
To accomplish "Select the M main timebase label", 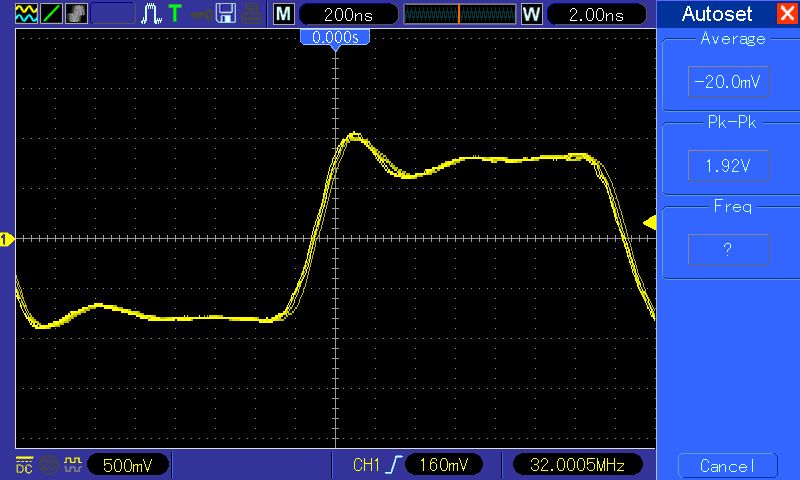I will coord(284,14).
